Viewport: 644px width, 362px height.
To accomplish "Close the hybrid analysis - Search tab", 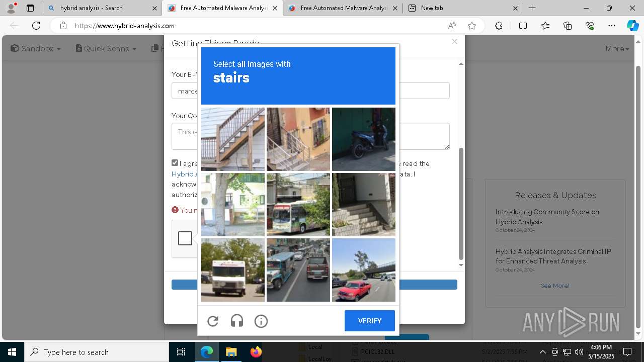I will (x=154, y=8).
